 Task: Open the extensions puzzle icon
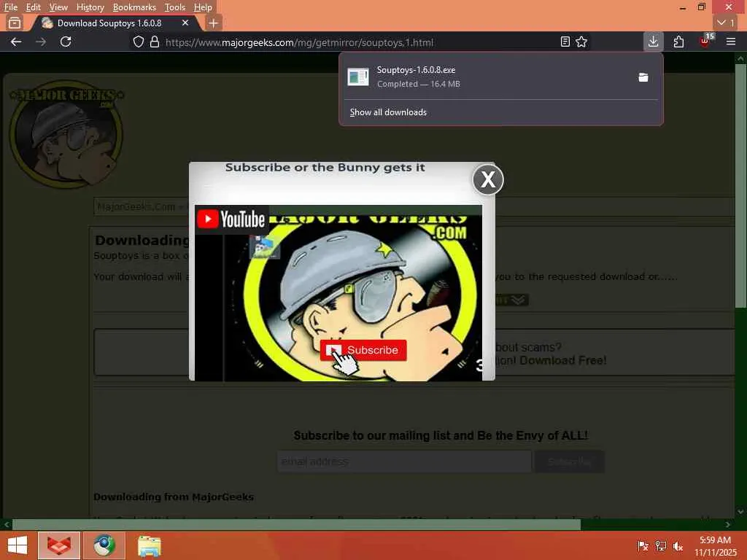678,42
